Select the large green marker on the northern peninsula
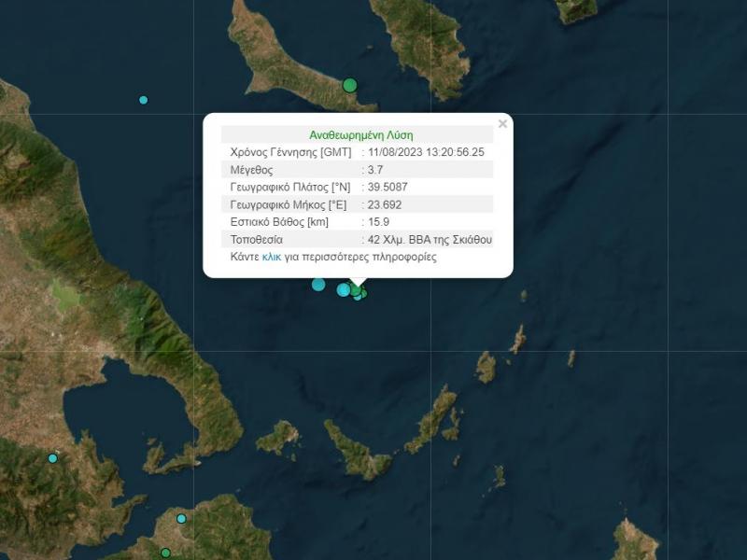This screenshot has height=560, width=747. point(350,86)
